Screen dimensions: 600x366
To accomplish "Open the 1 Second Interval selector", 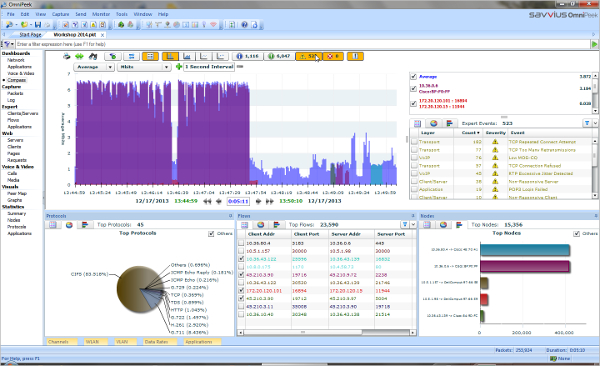I will (x=209, y=67).
